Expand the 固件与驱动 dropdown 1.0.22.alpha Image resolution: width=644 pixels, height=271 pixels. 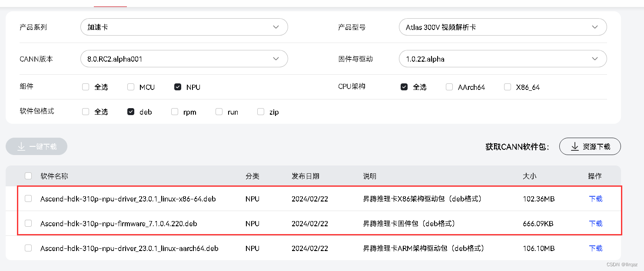(x=503, y=59)
